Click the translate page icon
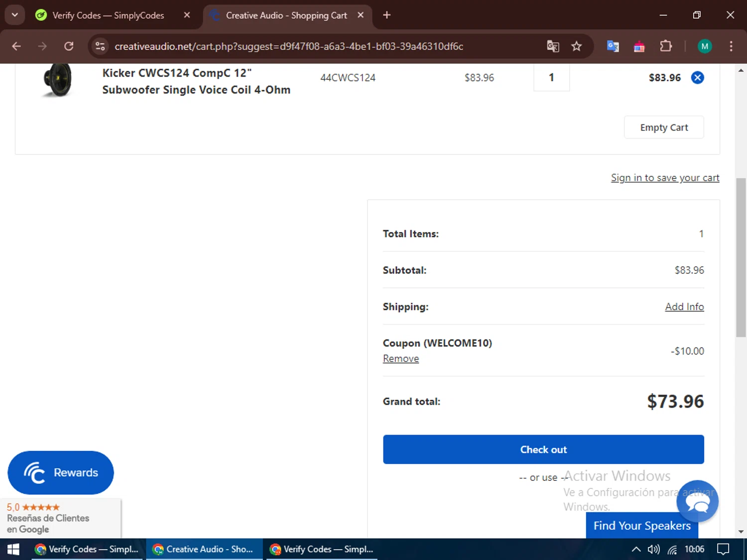The height and width of the screenshot is (560, 747). point(553,46)
